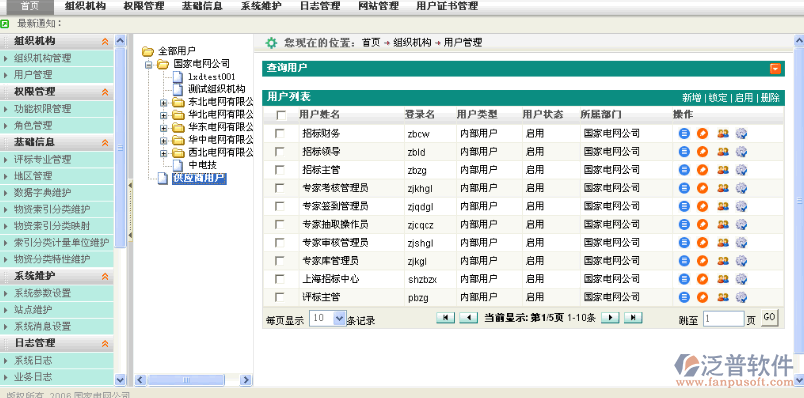Click blue list icon for 招标财务 row

pos(684,133)
